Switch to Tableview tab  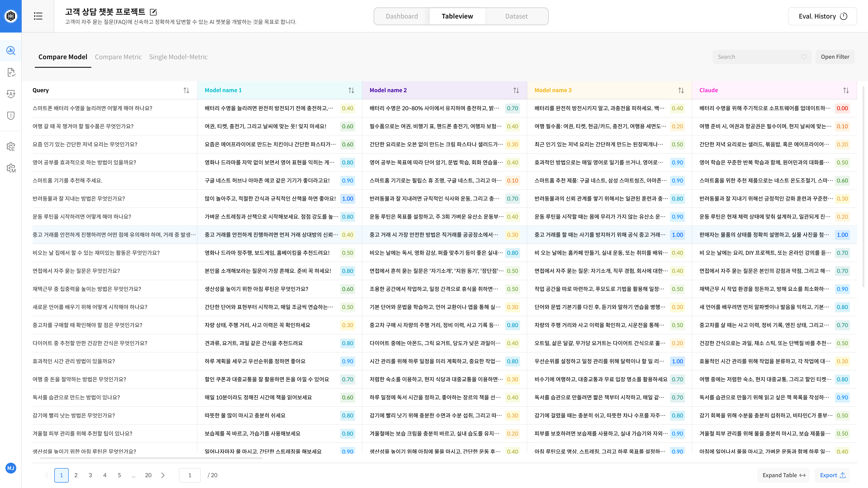point(457,16)
